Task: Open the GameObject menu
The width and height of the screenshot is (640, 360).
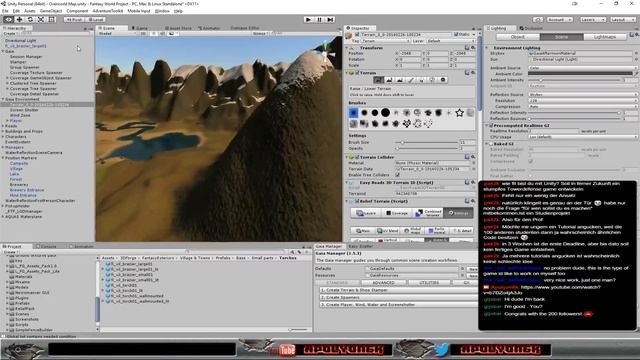Action: (x=51, y=11)
